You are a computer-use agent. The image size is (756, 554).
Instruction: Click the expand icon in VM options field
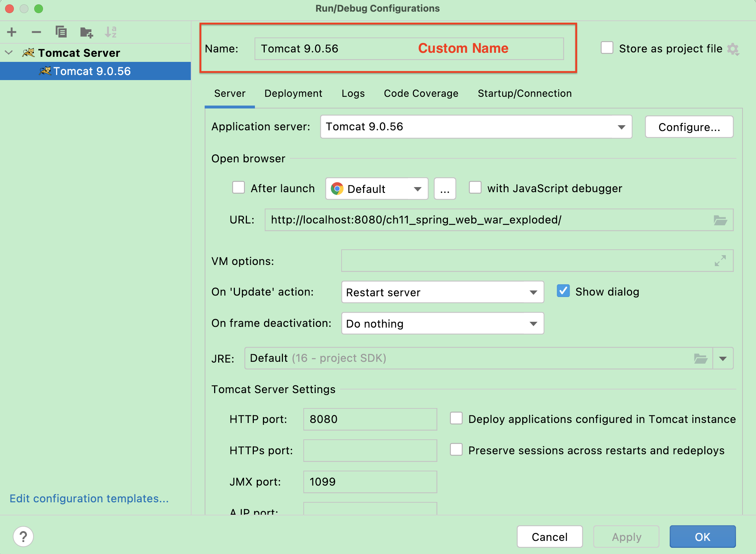720,261
